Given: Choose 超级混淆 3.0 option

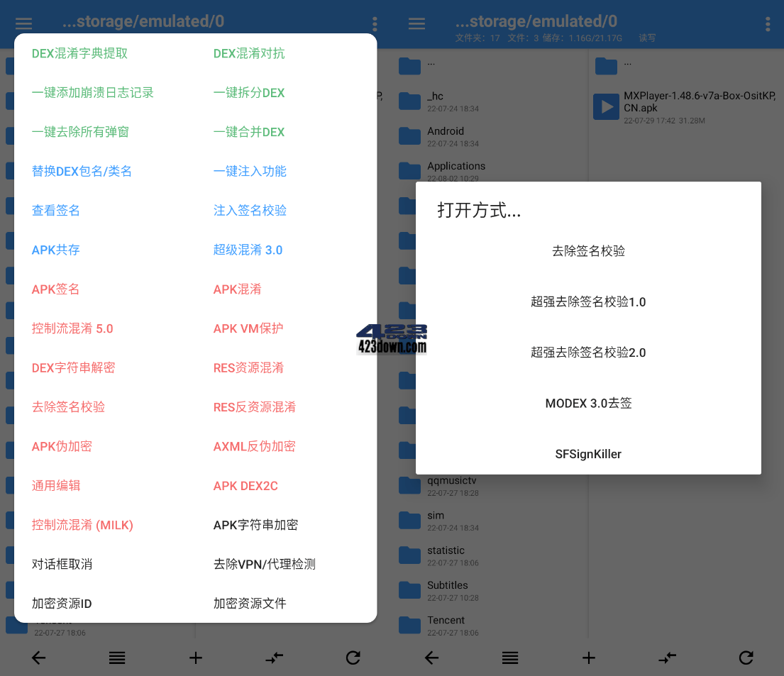Looking at the screenshot, I should pyautogui.click(x=249, y=250).
